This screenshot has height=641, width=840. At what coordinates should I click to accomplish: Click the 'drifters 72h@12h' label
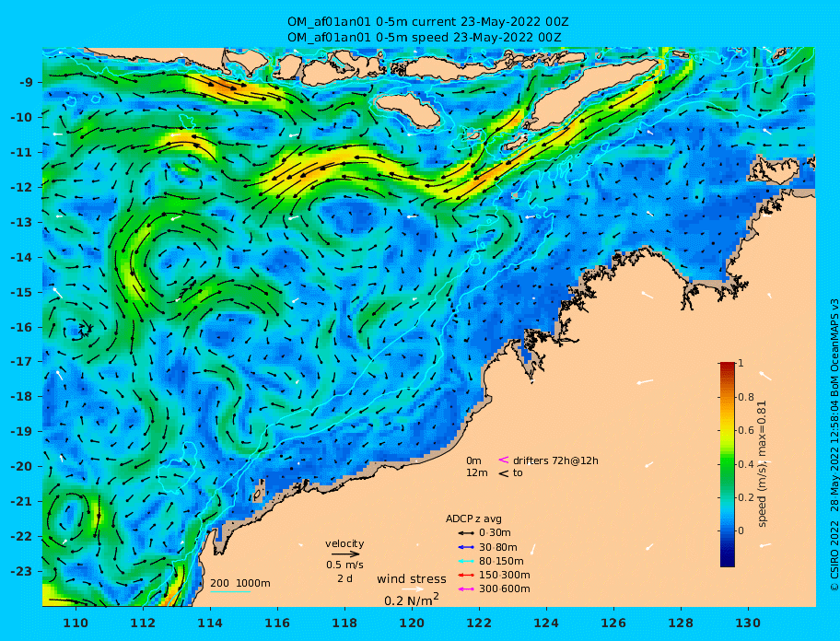tap(555, 460)
